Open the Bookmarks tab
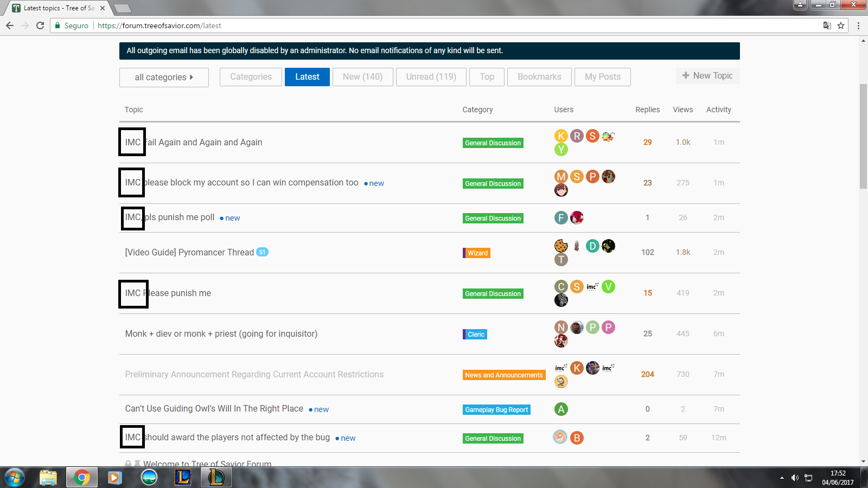868x488 pixels. (x=539, y=77)
